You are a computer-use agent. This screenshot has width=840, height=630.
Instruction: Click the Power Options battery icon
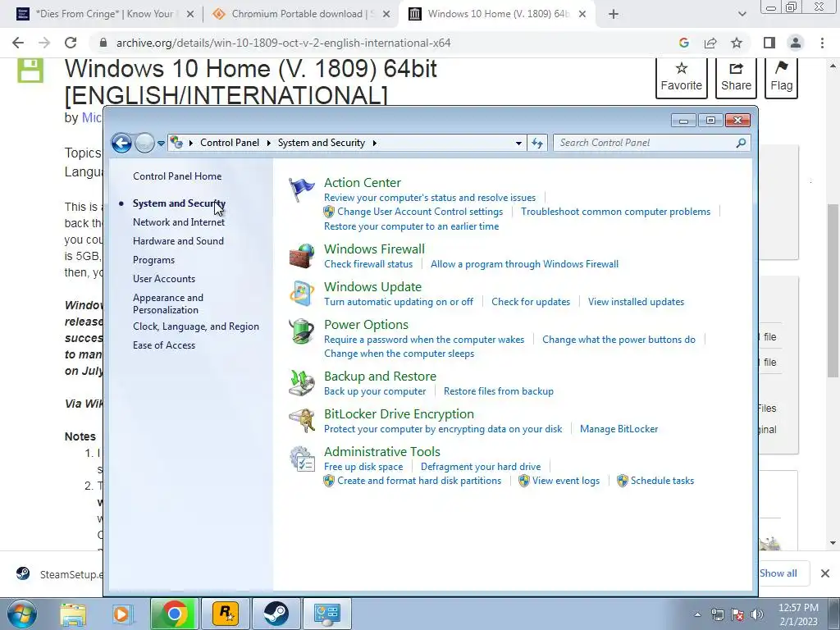point(302,331)
